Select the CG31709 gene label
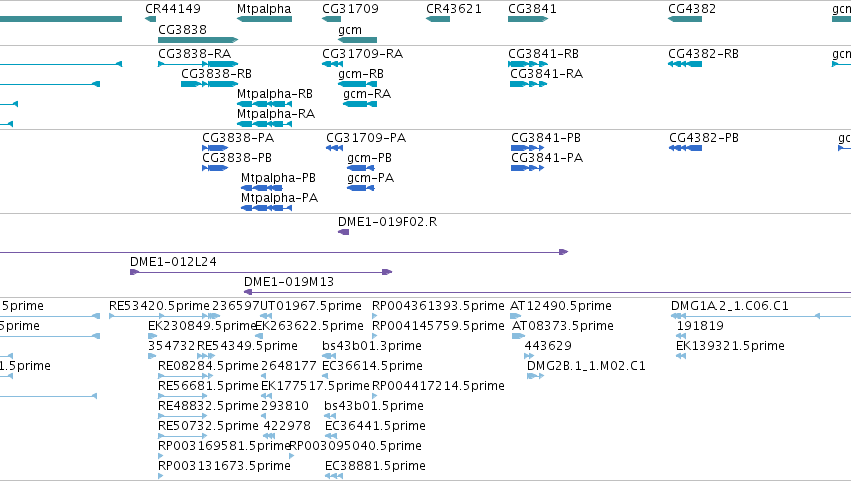Screen dimensions: 851x481 (350, 9)
